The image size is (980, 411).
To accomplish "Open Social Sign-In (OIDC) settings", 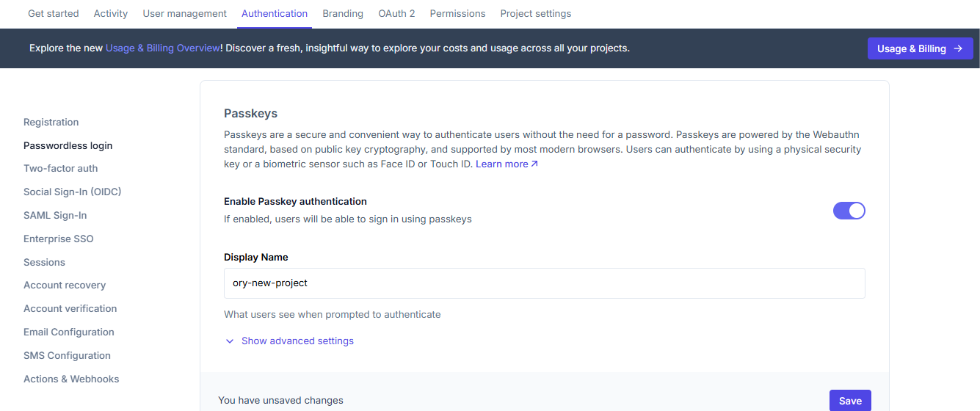I will (x=72, y=192).
